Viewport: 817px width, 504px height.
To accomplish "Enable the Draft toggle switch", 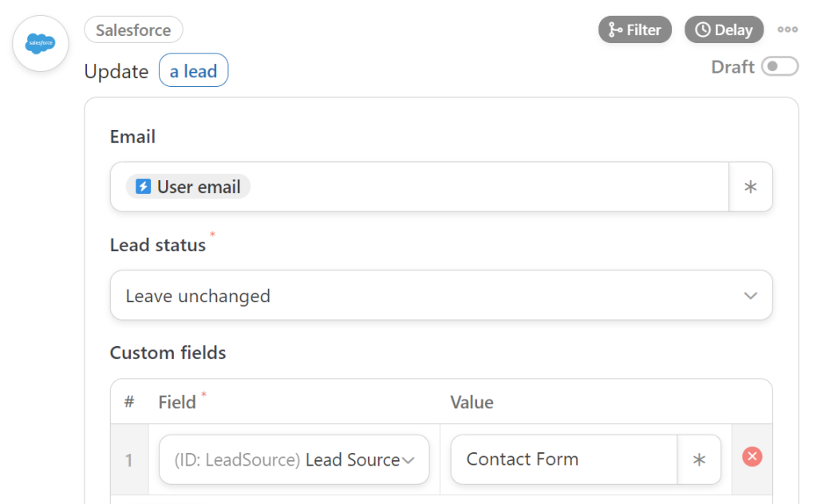I will pos(780,67).
